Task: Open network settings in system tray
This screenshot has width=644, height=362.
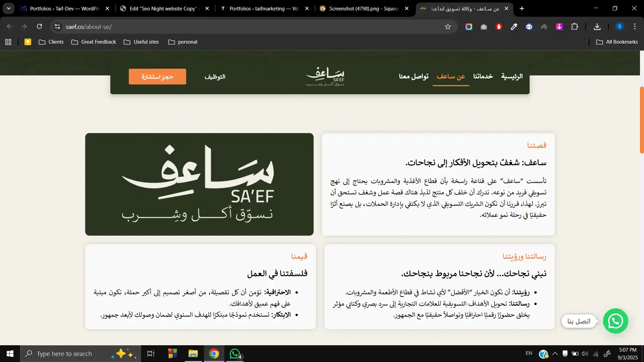Action: (596, 354)
